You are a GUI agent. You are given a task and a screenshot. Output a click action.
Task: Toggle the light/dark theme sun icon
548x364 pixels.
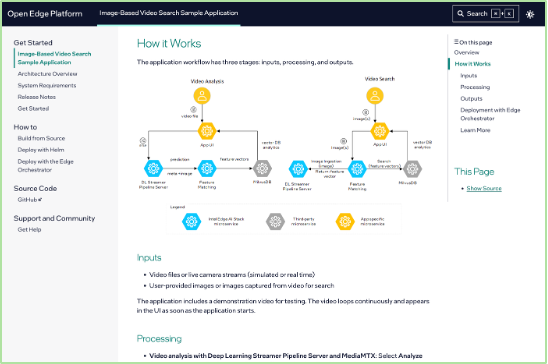[x=530, y=14]
